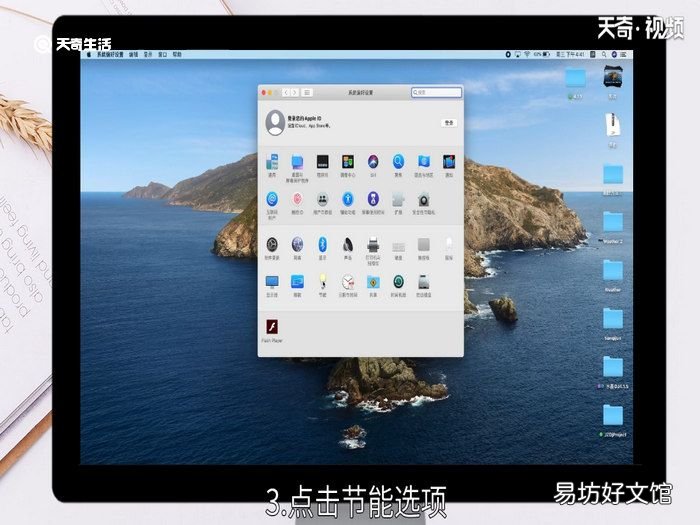Viewport: 700px width, 525px height.
Task: Open the View menu in menu bar
Action: point(148,54)
